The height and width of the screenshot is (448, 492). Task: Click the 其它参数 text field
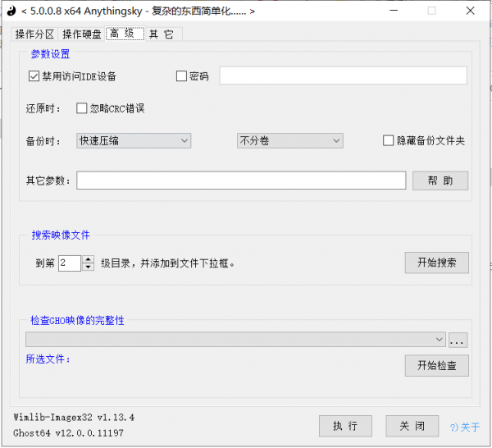pos(241,181)
